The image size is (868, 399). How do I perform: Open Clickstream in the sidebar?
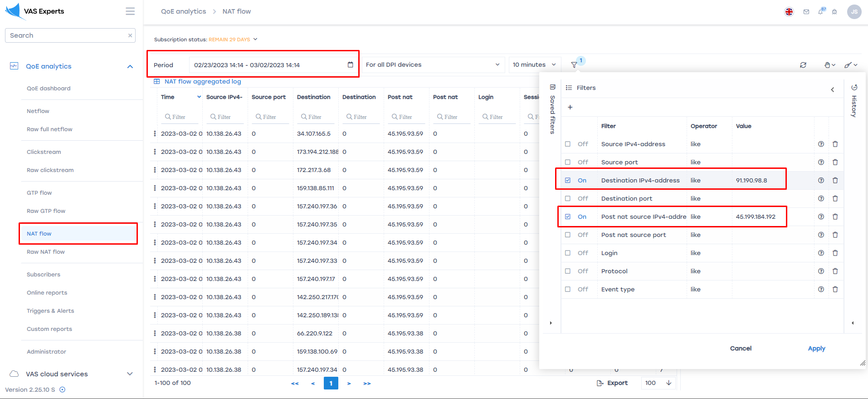coord(44,152)
